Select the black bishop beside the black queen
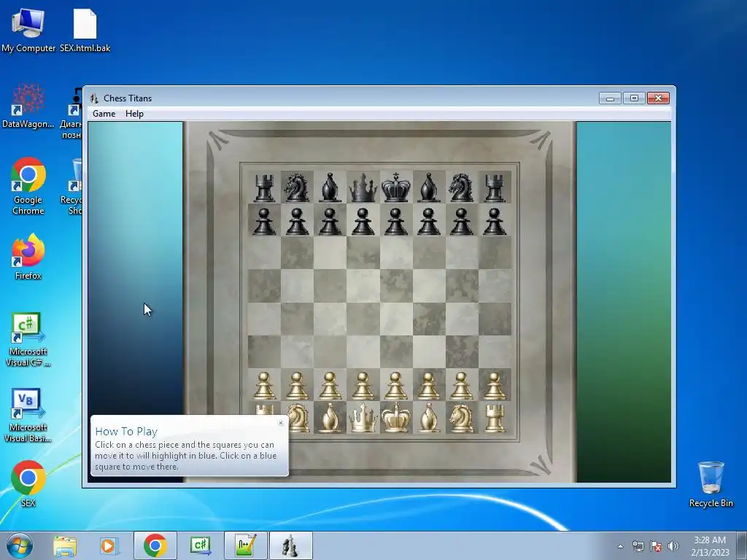 point(330,187)
